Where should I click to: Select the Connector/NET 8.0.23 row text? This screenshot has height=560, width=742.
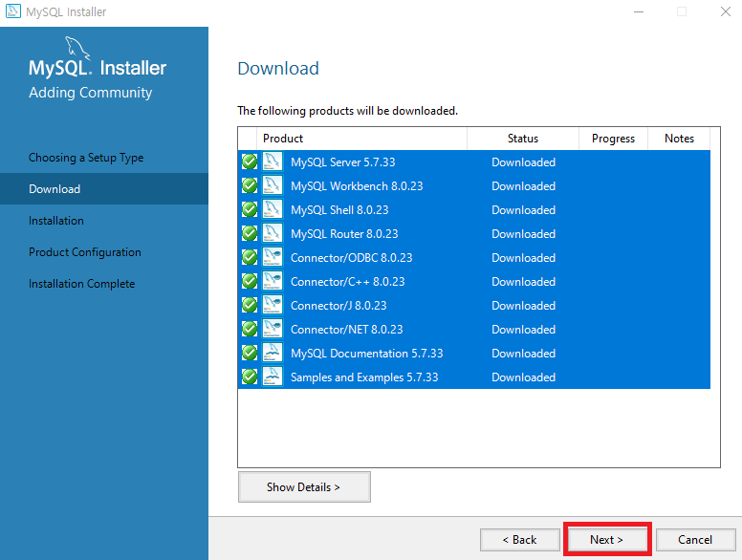tap(347, 329)
